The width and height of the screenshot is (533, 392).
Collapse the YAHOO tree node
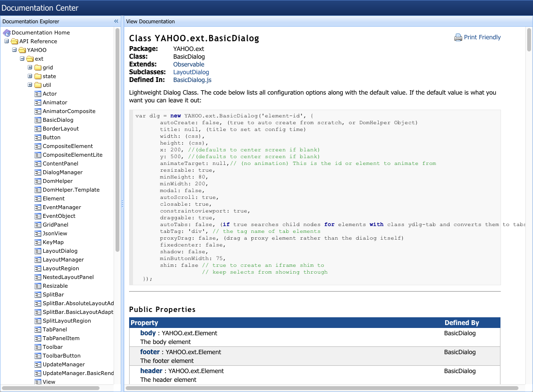(15, 50)
